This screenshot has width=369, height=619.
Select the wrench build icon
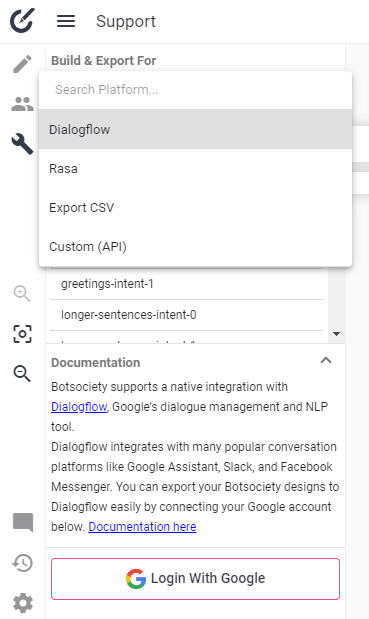(x=22, y=144)
